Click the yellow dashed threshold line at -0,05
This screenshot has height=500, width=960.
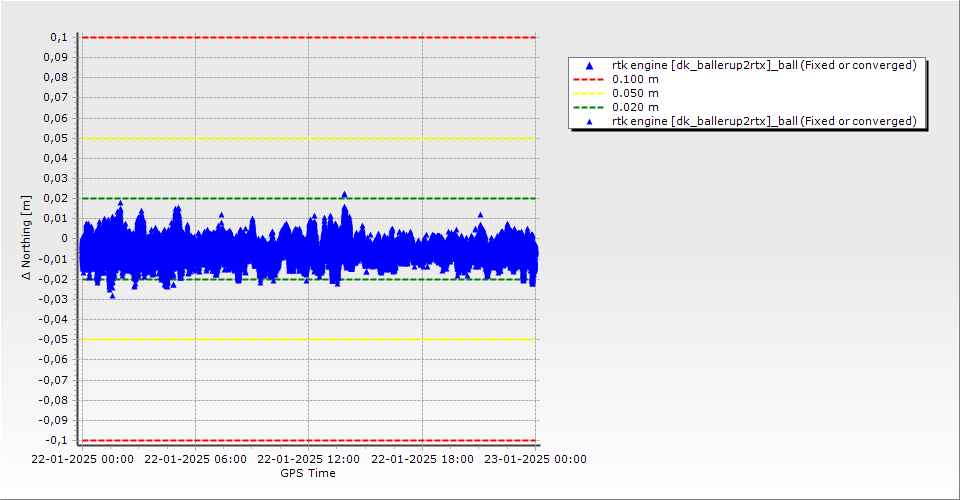(x=309, y=340)
